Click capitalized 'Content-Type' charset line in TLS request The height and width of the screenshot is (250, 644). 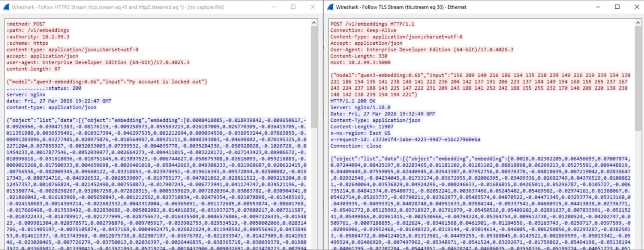[396, 37]
